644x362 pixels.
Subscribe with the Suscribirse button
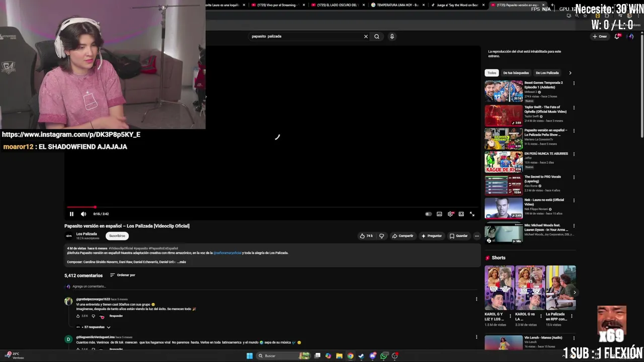tap(117, 236)
